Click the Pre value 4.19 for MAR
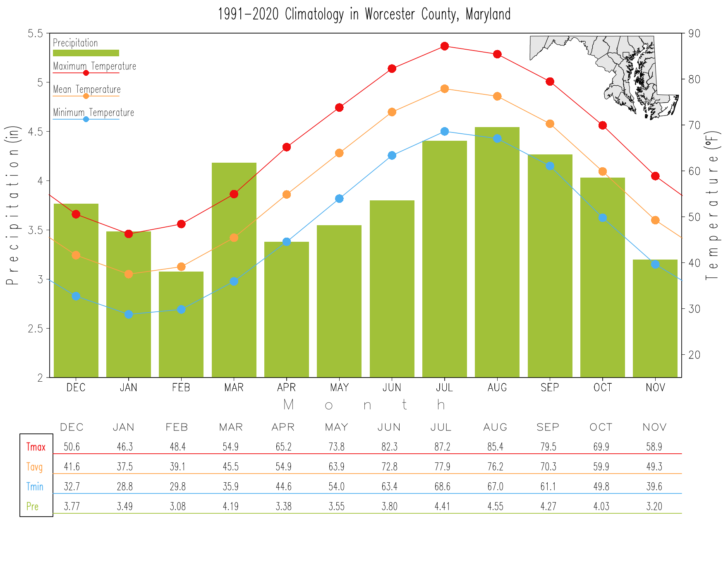The width and height of the screenshot is (728, 563). click(231, 506)
